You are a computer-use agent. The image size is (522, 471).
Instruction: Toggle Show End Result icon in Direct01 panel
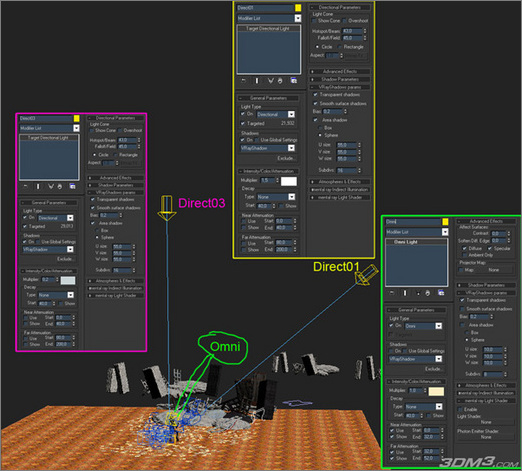point(257,81)
